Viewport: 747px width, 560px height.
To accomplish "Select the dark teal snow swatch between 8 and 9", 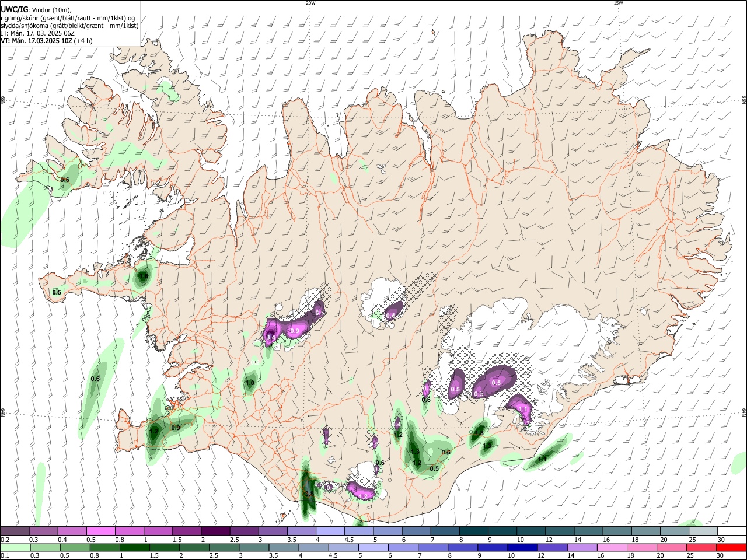I will point(473,531).
